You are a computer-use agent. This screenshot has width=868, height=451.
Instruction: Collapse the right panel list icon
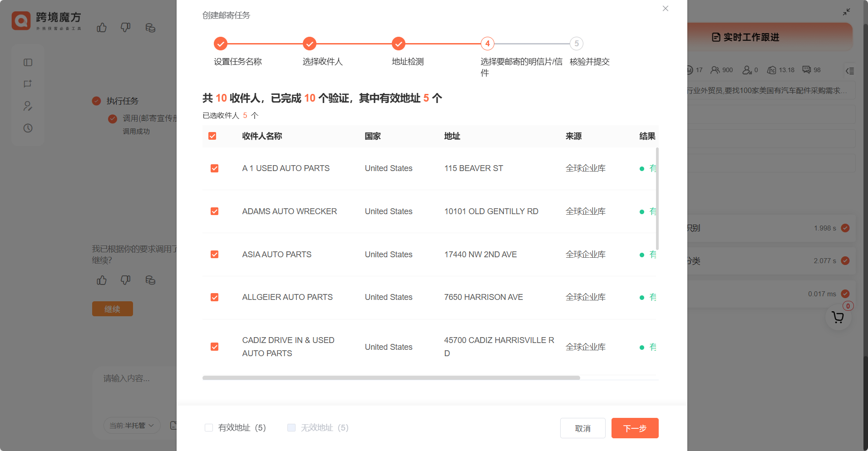click(850, 71)
